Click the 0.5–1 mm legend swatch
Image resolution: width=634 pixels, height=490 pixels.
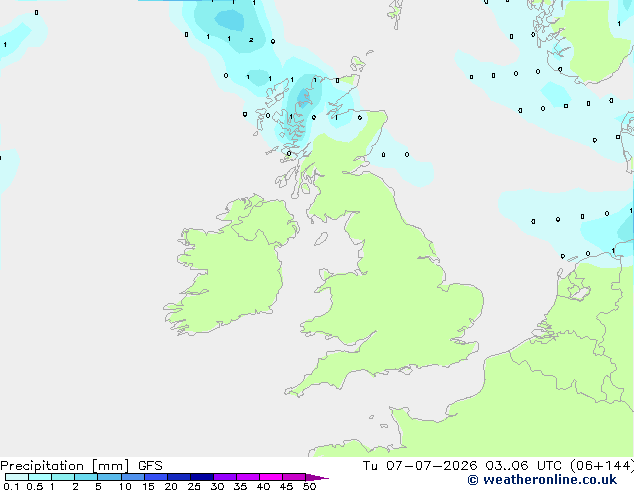pyautogui.click(x=40, y=477)
